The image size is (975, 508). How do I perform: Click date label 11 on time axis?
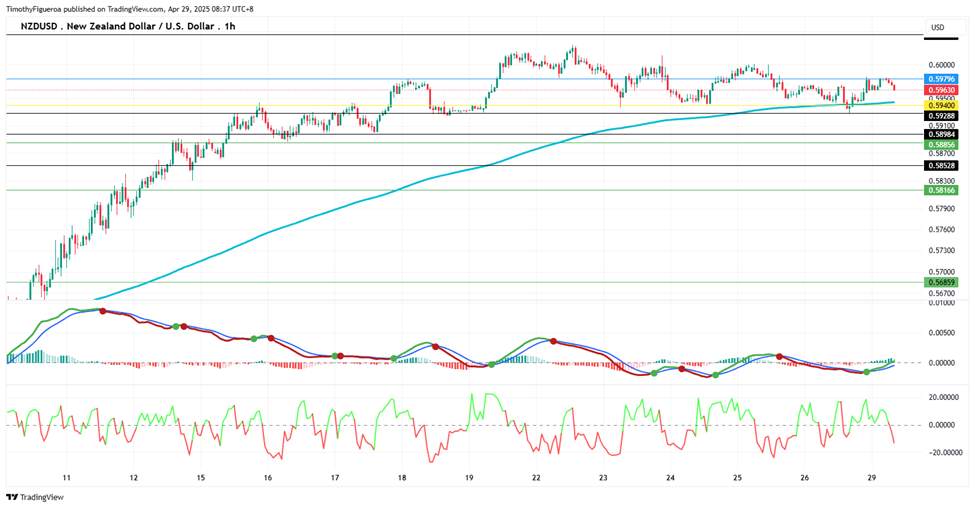coord(67,478)
